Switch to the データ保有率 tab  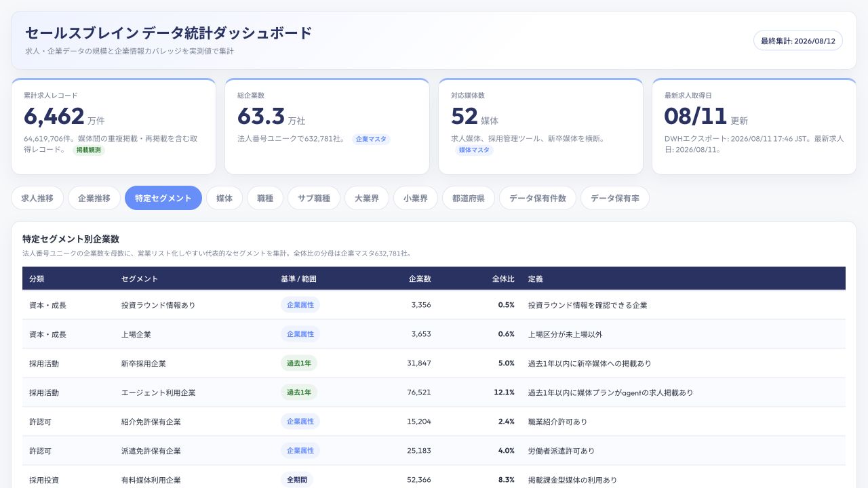pyautogui.click(x=615, y=198)
